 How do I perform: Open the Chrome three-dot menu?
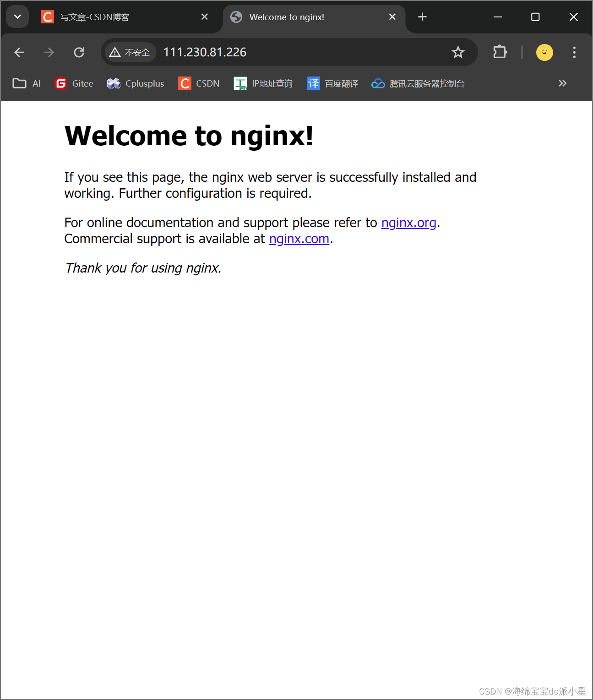574,52
